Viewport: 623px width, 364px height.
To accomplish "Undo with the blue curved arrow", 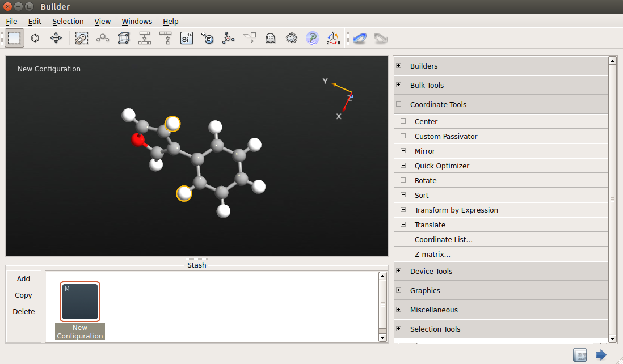I will pos(360,38).
